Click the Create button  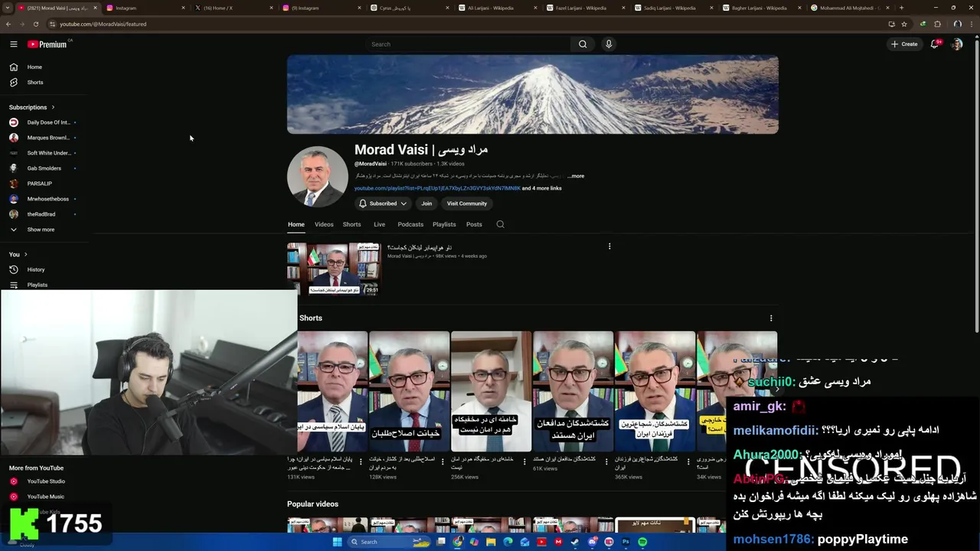coord(904,44)
